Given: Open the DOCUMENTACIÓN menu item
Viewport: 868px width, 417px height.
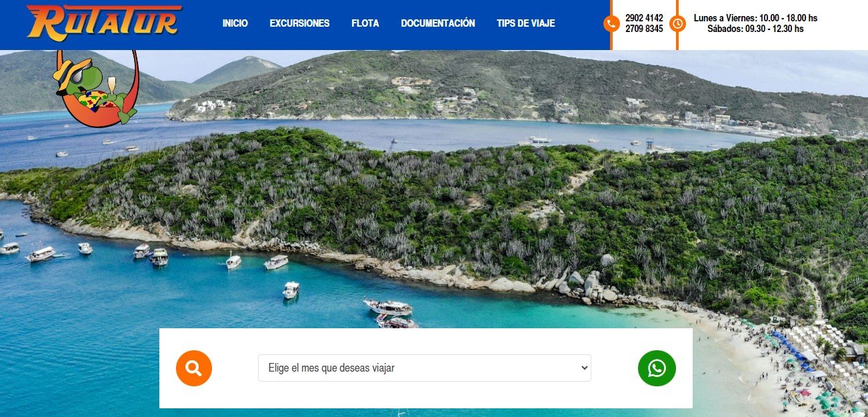Looking at the screenshot, I should click(x=438, y=23).
